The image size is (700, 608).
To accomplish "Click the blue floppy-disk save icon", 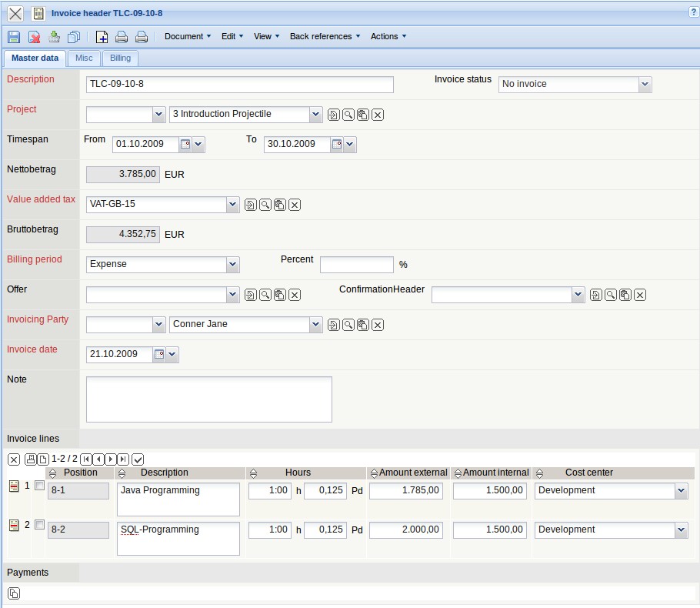I will 14,37.
